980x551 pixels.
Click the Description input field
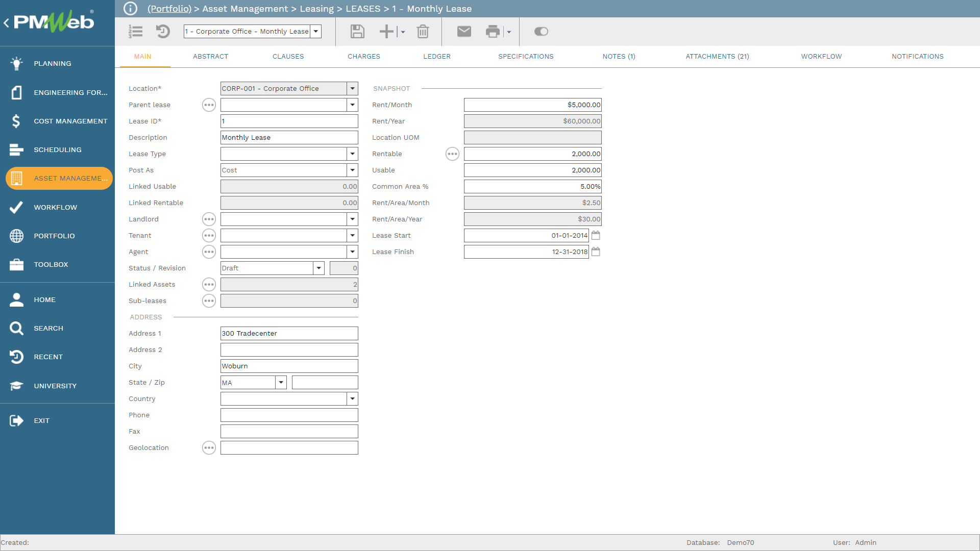pos(289,137)
